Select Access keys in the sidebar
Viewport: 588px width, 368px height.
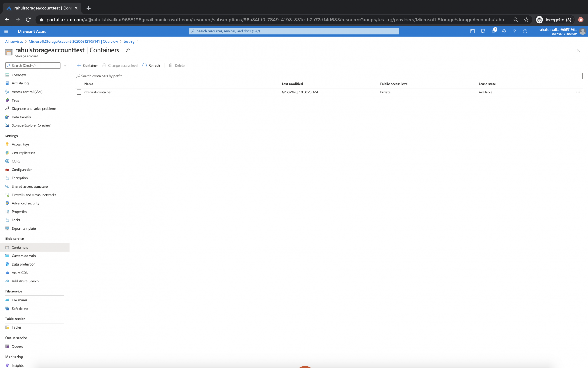click(x=21, y=144)
